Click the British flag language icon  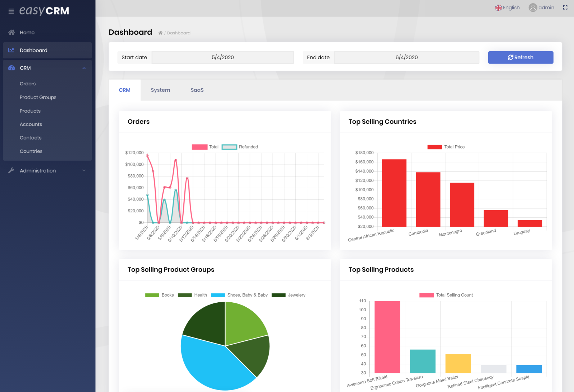click(498, 7)
